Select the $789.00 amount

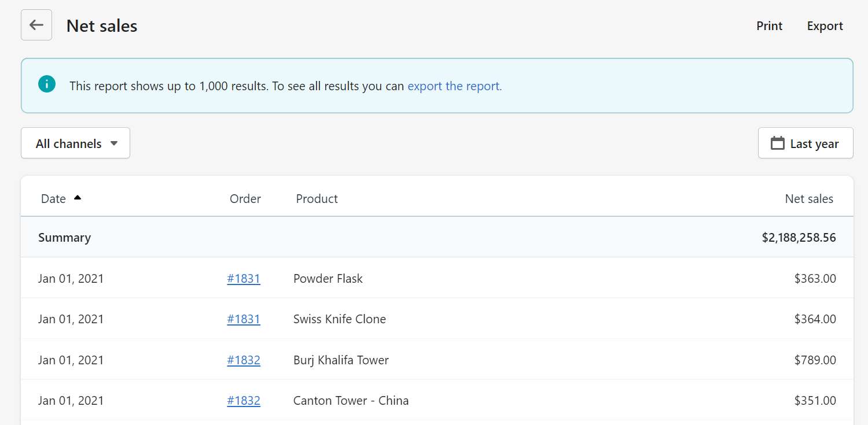(x=815, y=360)
